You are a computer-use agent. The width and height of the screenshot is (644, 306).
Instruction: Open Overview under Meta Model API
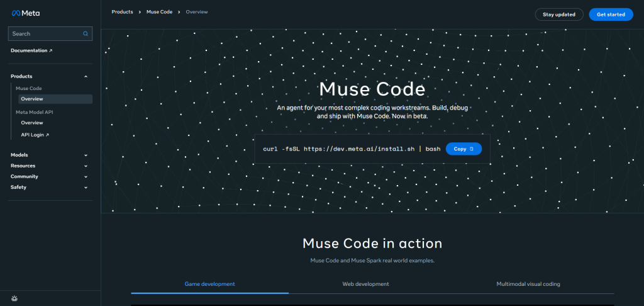(x=32, y=123)
